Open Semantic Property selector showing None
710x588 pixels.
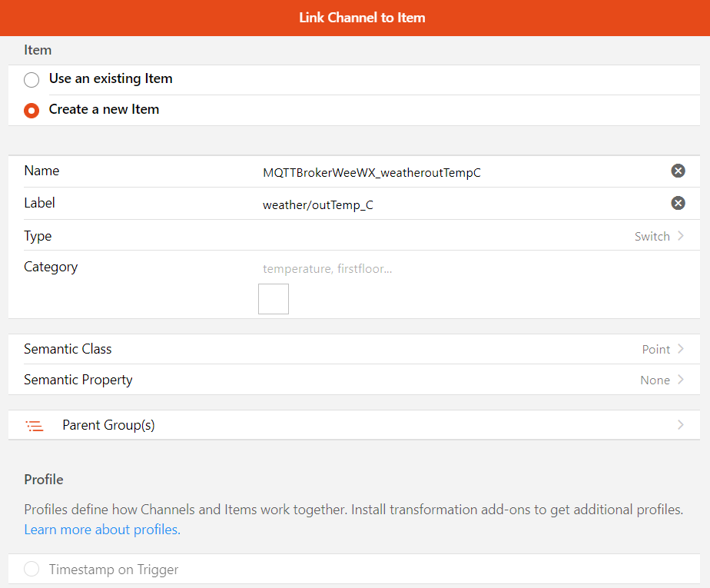click(354, 380)
